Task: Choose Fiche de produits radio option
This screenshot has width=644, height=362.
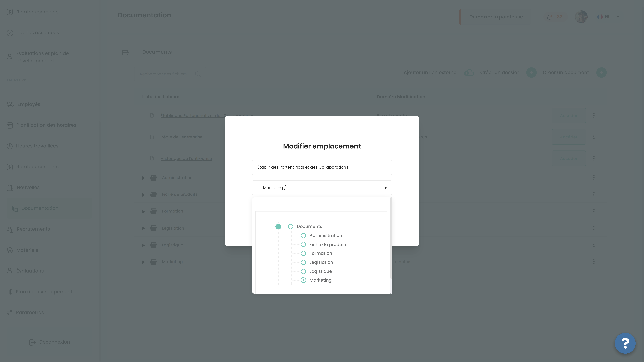Action: click(303, 244)
